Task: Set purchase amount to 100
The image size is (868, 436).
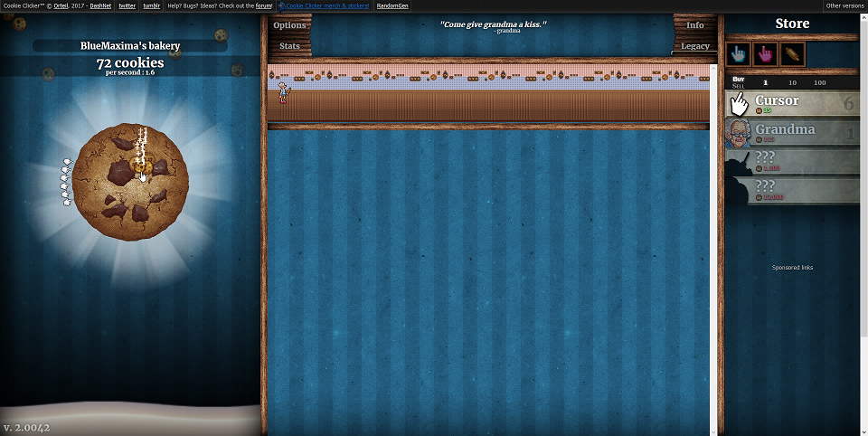Action: tap(820, 82)
